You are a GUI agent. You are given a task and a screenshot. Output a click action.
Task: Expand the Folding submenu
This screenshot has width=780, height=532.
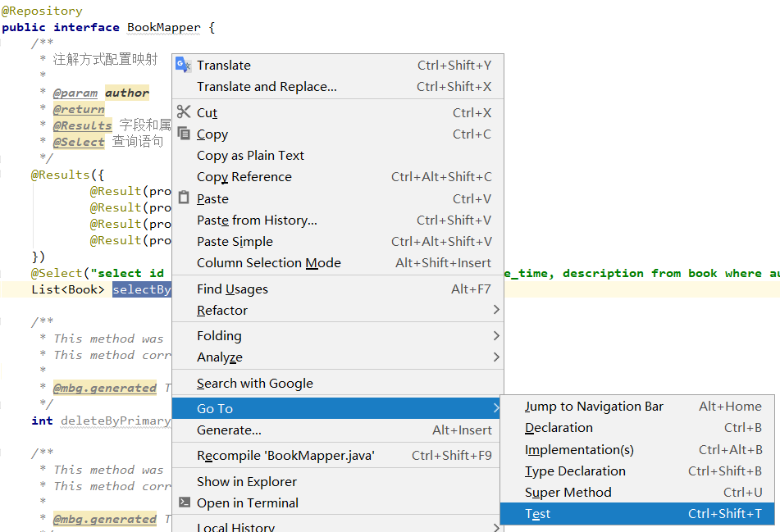pyautogui.click(x=218, y=335)
